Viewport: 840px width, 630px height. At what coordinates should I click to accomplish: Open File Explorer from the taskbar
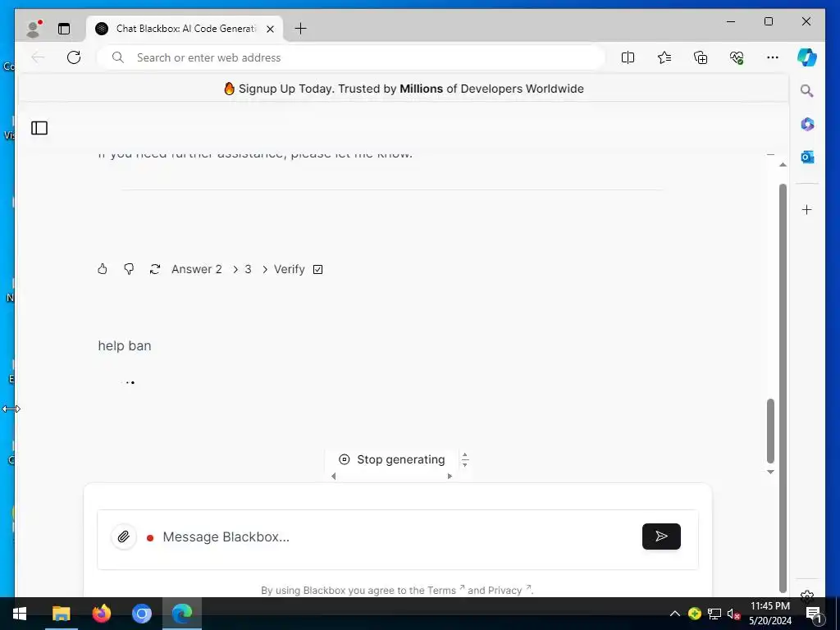click(61, 614)
